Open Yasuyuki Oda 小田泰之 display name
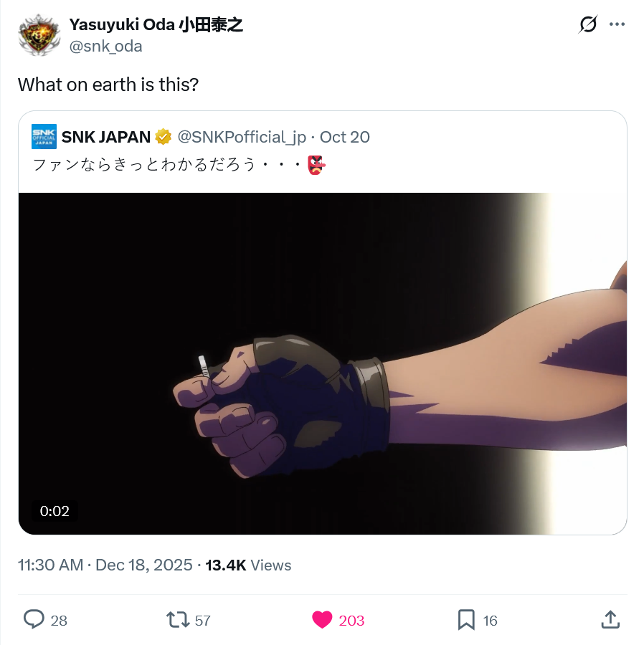The width and height of the screenshot is (644, 645). (x=156, y=24)
